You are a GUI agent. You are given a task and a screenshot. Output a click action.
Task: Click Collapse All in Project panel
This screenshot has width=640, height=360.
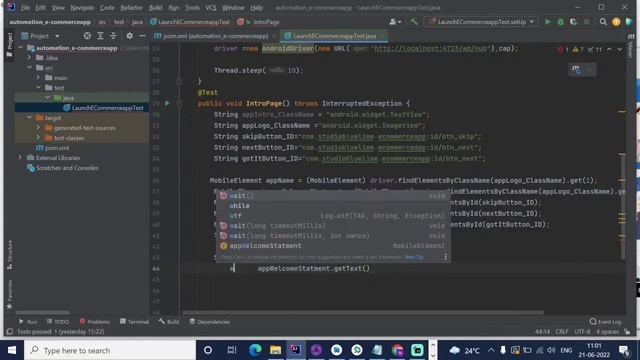point(113,36)
